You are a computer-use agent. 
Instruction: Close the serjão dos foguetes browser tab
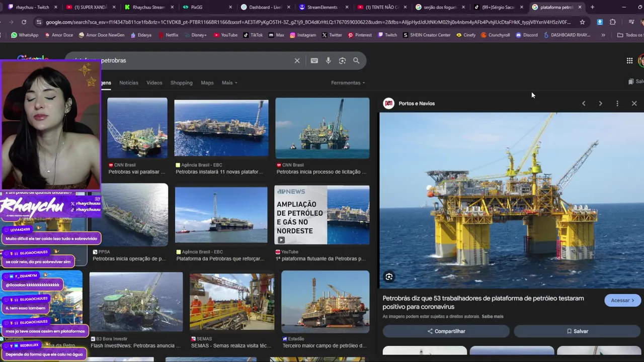[463, 7]
